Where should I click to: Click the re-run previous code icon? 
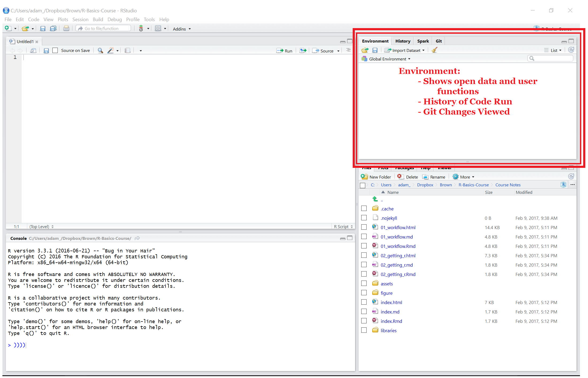click(x=303, y=51)
